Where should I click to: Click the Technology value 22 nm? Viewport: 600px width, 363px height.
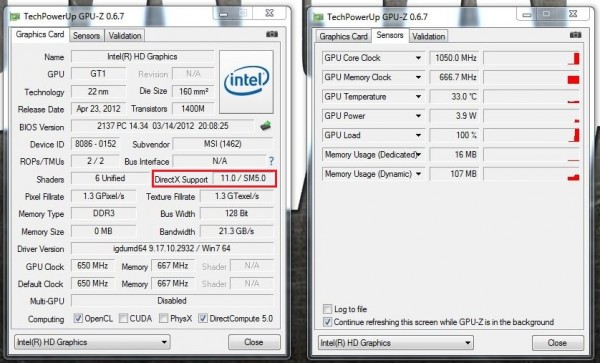pyautogui.click(x=98, y=91)
